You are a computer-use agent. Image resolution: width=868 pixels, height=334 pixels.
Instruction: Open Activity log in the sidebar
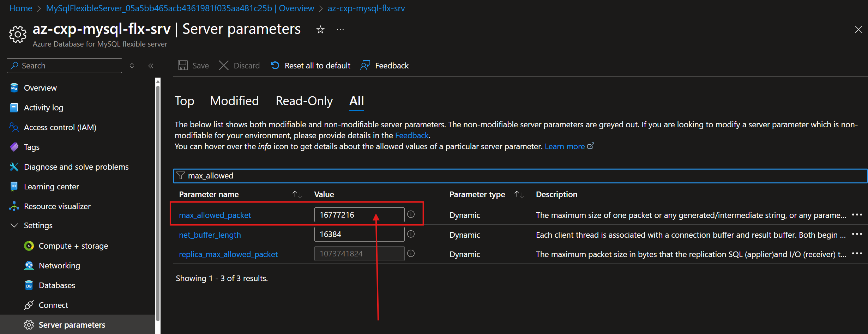(x=43, y=108)
